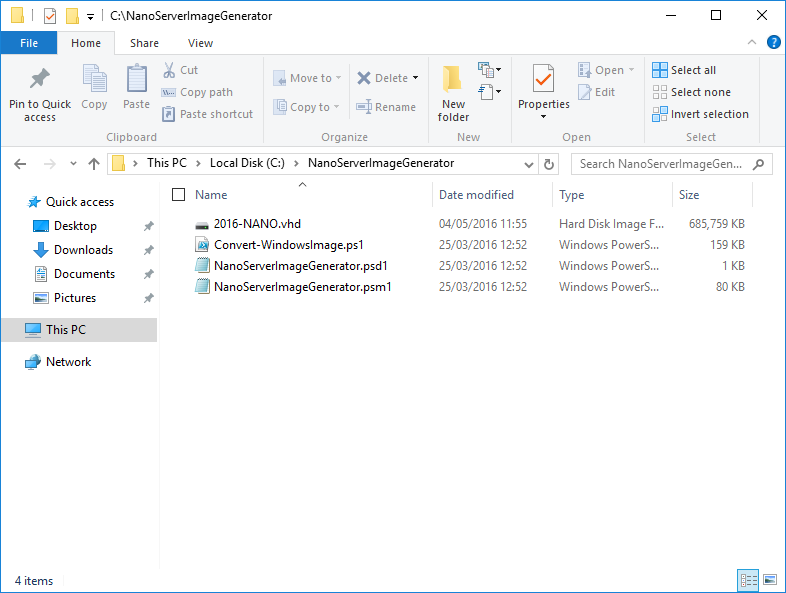This screenshot has width=786, height=593.
Task: Go back with the Back arrow
Action: click(x=20, y=164)
